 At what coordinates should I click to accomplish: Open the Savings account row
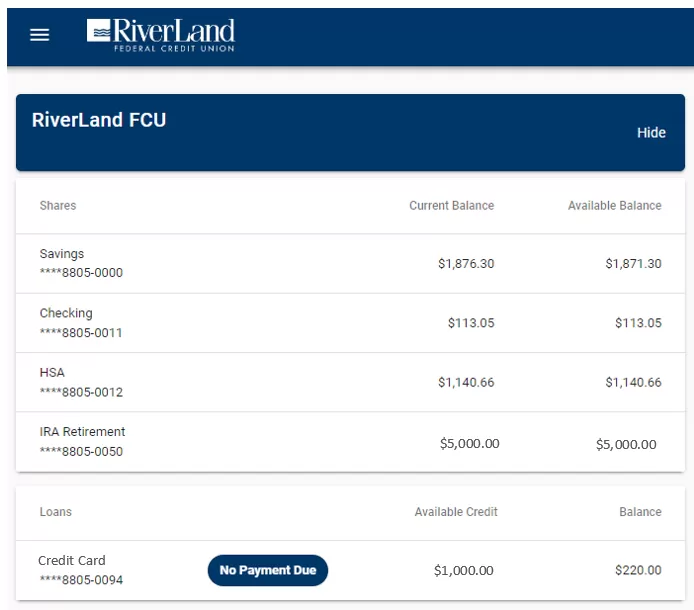[x=81, y=263]
